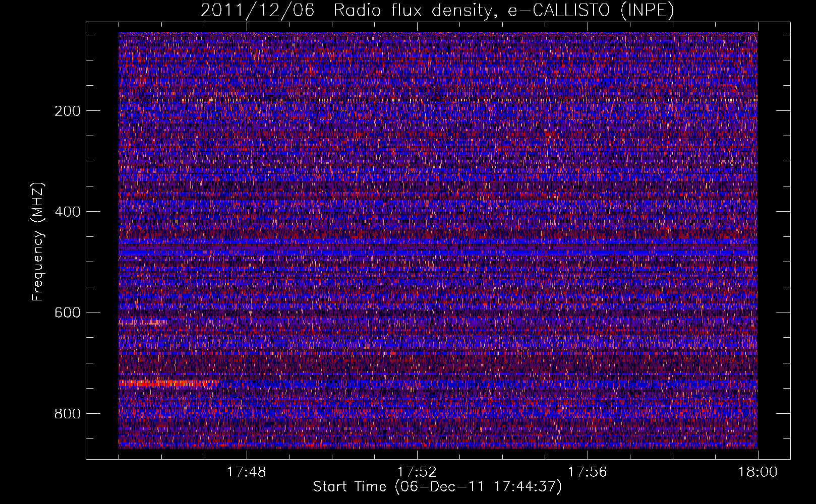Click the 200 frequency tick label
The width and height of the screenshot is (816, 504).
click(67, 111)
